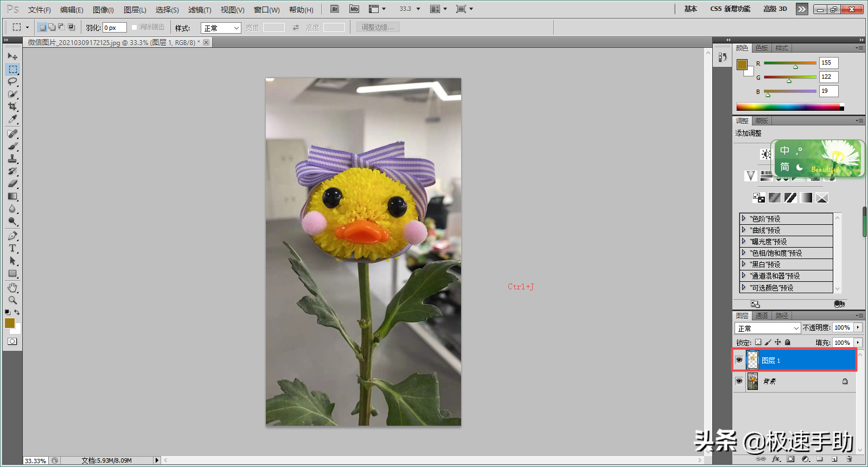The height and width of the screenshot is (467, 868).
Task: Select the Dodge tool
Action: 12,221
